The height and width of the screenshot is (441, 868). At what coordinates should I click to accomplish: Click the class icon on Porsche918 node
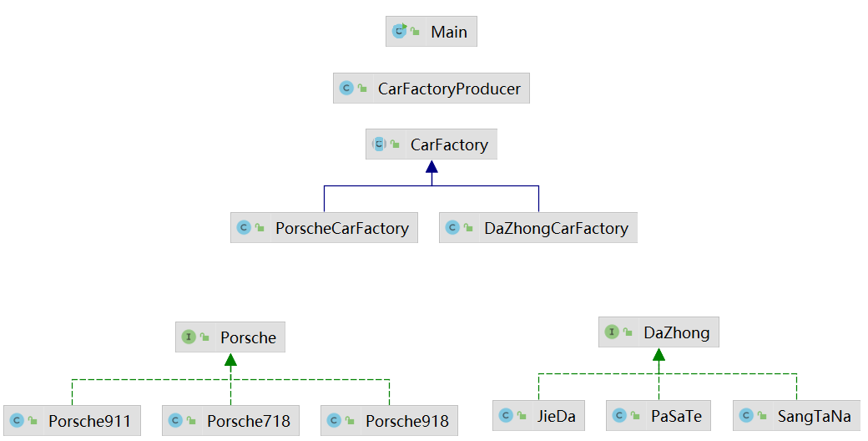[x=334, y=420]
